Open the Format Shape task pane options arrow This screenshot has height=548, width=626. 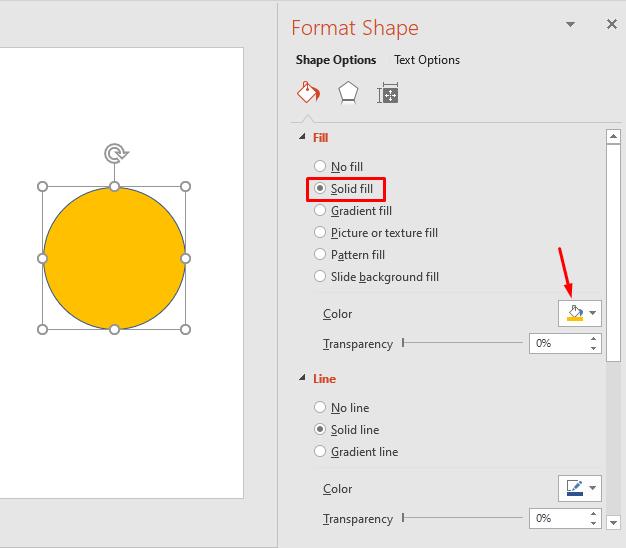coord(571,25)
